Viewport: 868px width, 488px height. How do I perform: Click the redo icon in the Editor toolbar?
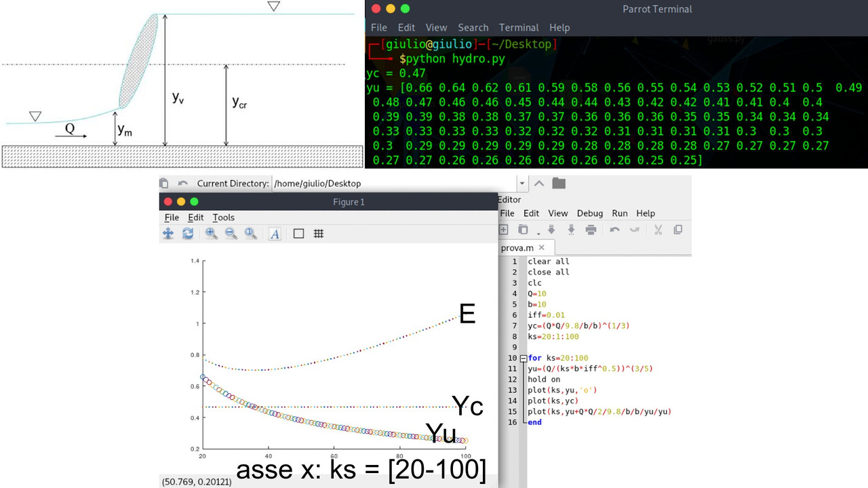click(x=635, y=230)
